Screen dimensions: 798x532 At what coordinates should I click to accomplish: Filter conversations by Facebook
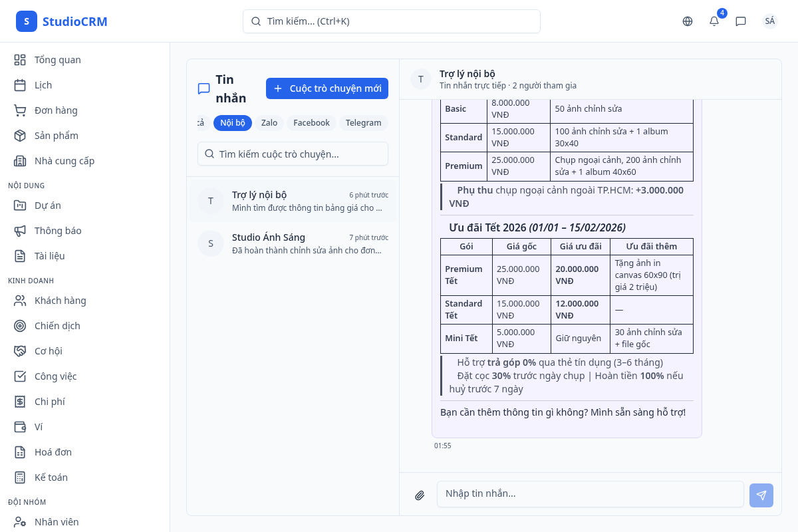coord(311,123)
